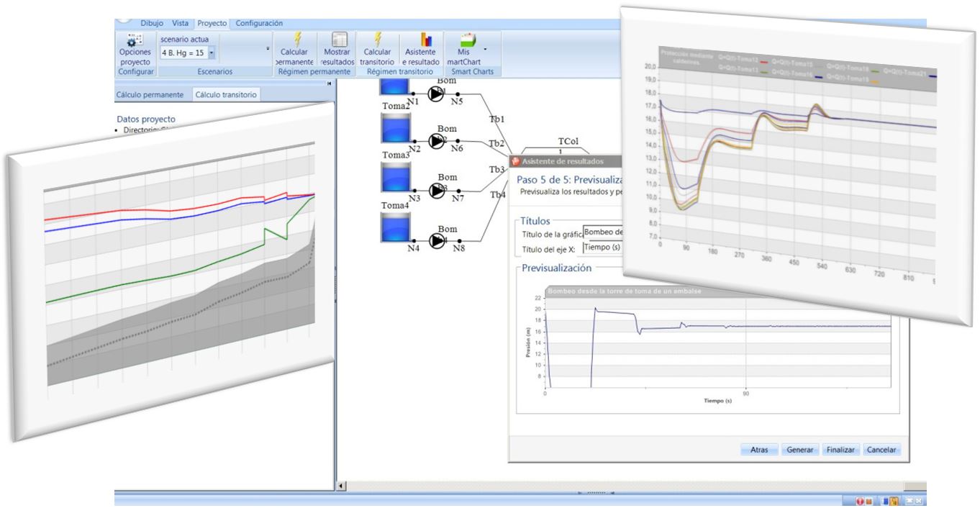Expand Mis SmartChart dropdown arrow

click(x=486, y=49)
